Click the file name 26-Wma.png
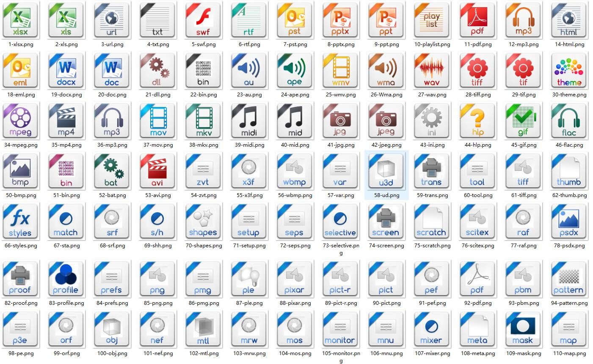The height and width of the screenshot is (364, 593). (386, 95)
